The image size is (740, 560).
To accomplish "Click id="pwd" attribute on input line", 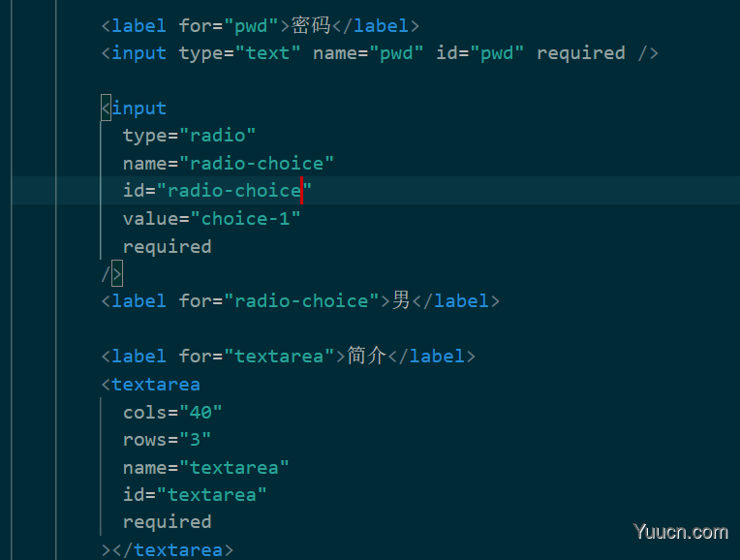I will tap(480, 53).
